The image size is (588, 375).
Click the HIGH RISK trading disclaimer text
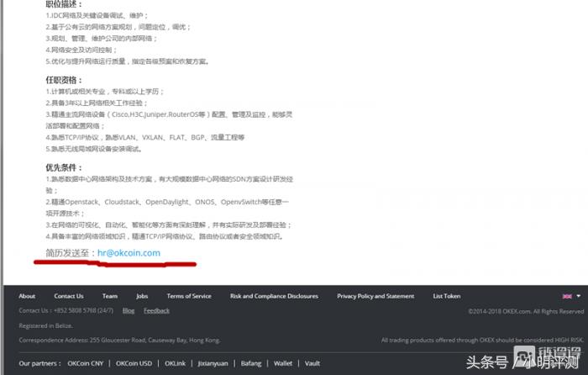pos(483,340)
